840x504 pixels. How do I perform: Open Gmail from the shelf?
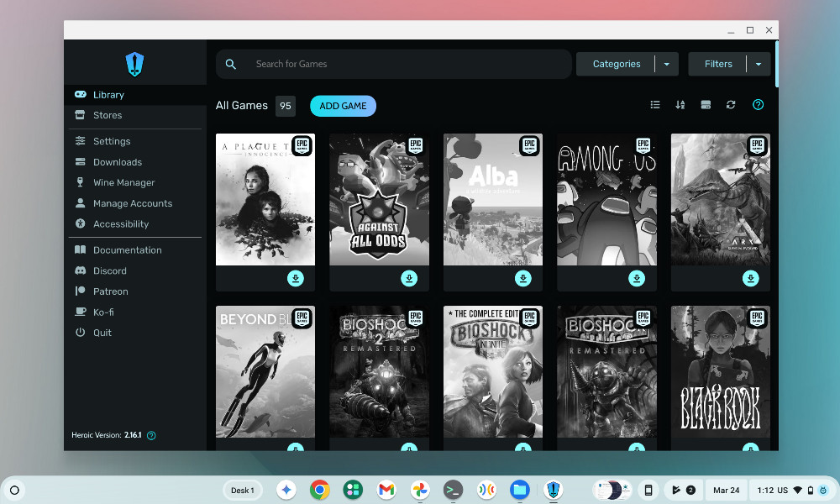[386, 490]
